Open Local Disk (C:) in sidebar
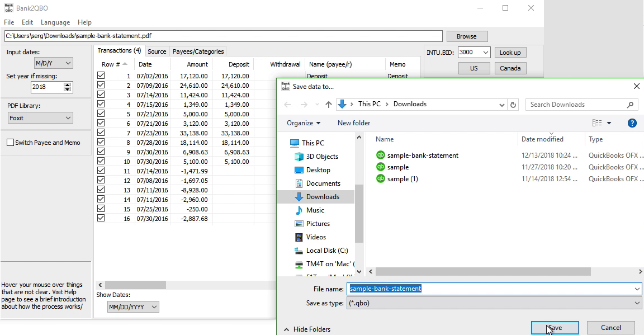 pyautogui.click(x=321, y=251)
